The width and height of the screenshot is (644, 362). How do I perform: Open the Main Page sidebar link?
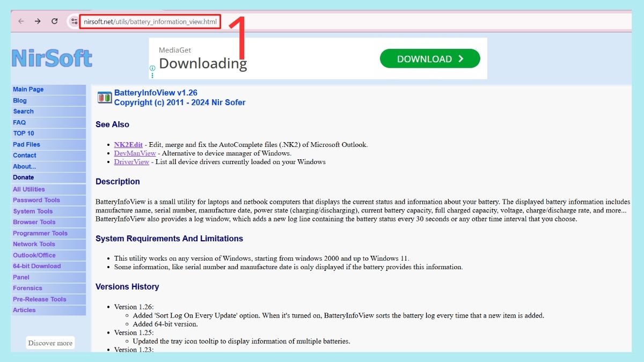28,90
